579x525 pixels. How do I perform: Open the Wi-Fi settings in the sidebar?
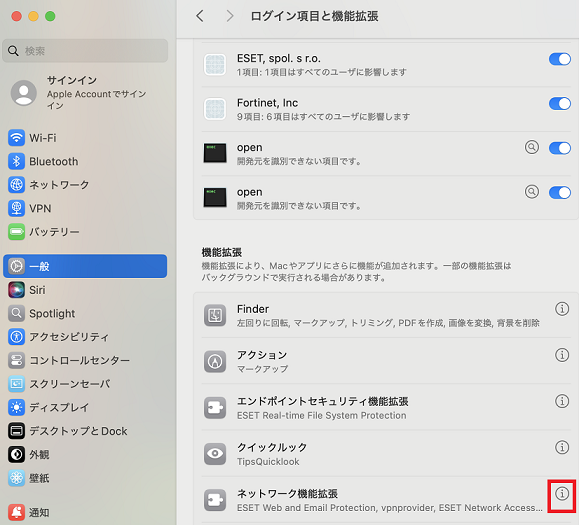pyautogui.click(x=85, y=138)
